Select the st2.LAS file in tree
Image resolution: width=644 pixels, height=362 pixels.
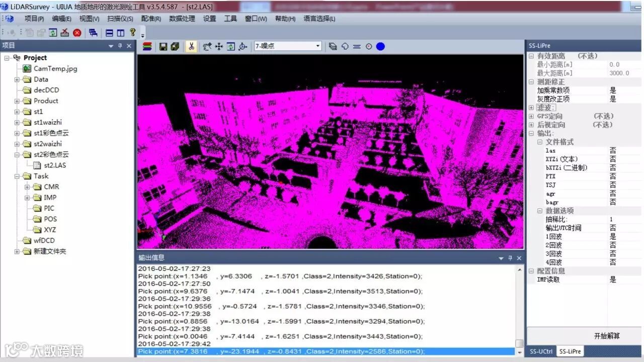(55, 165)
